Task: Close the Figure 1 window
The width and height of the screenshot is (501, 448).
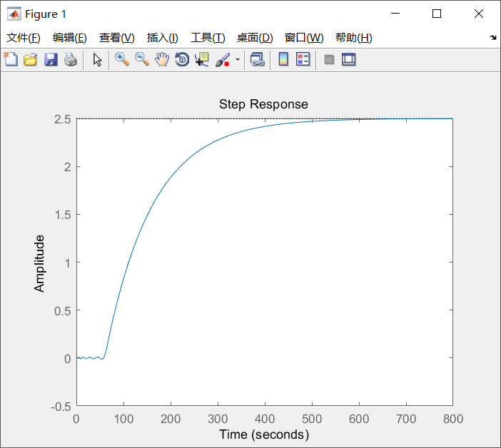Action: tap(479, 14)
